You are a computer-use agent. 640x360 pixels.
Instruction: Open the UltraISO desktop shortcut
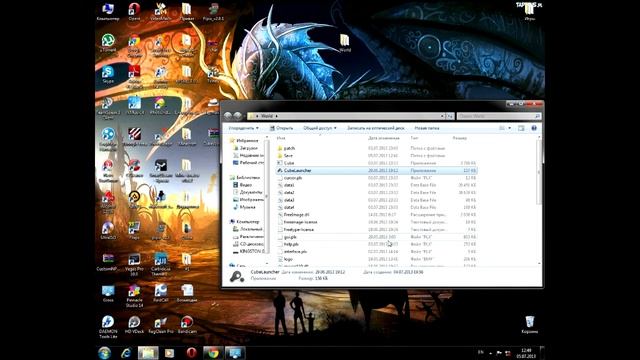tap(108, 231)
